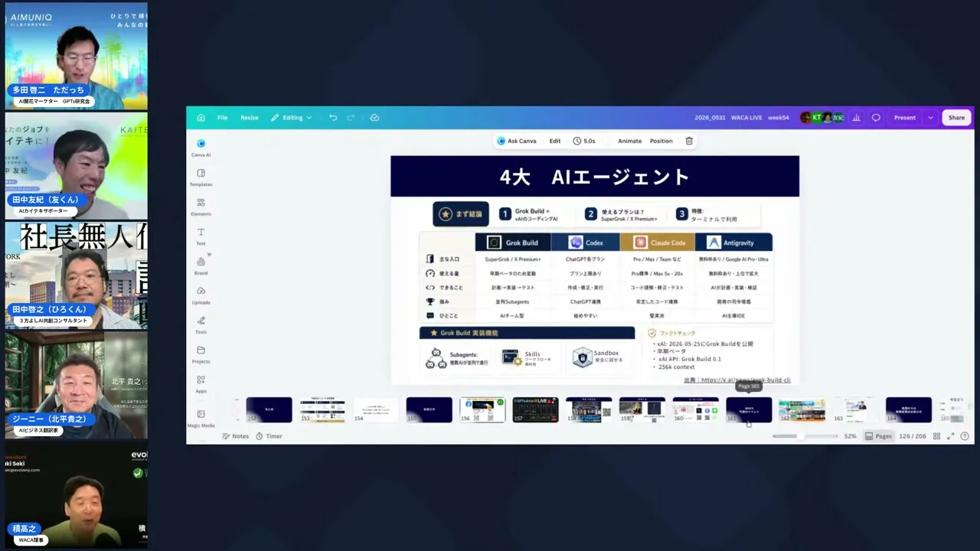
Task: Open the Uploads panel
Action: 201,295
